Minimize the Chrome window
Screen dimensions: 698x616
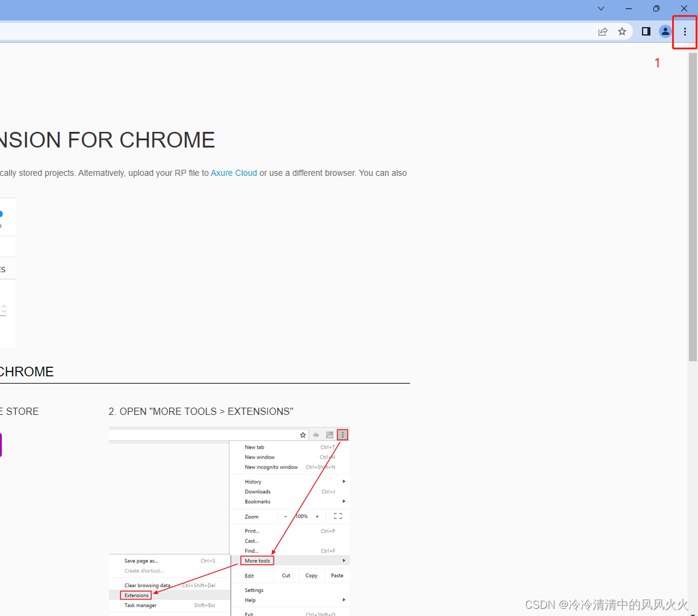(629, 8)
